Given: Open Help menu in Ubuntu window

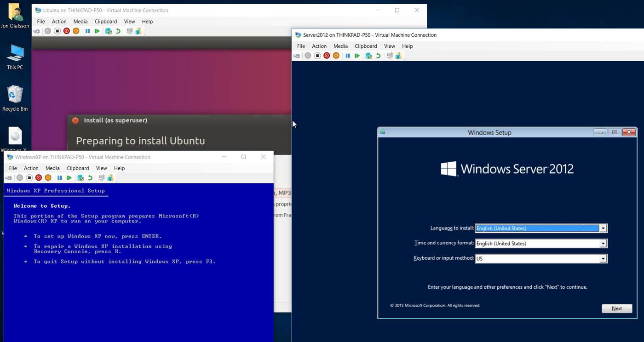Looking at the screenshot, I should coord(147,22).
